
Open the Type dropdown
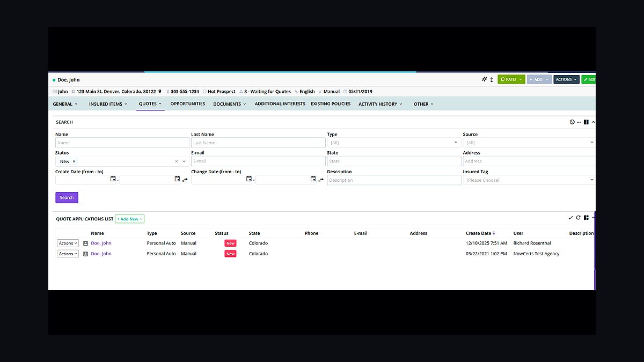[x=394, y=143]
